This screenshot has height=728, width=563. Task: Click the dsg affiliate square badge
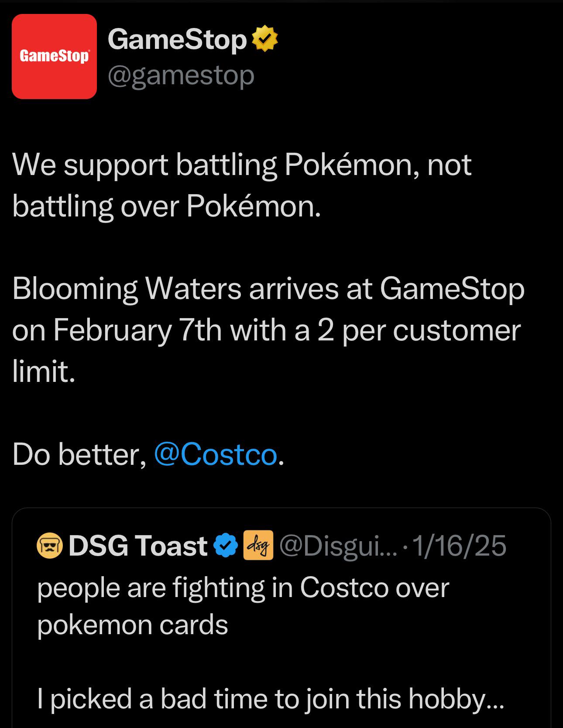click(x=257, y=546)
